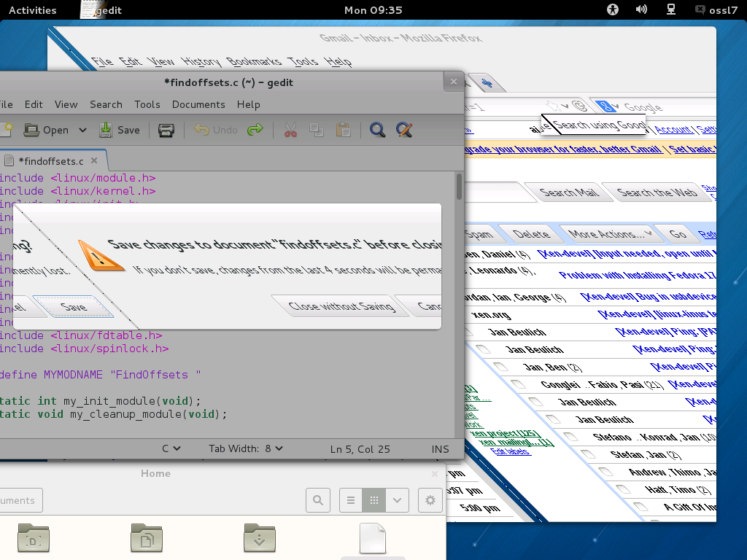Click the Search Mail button in Gmail

pos(569,192)
